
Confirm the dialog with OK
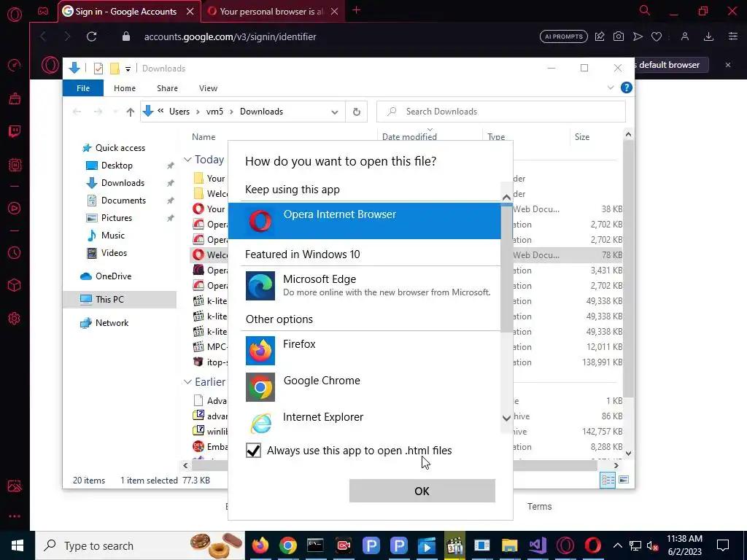(x=422, y=491)
